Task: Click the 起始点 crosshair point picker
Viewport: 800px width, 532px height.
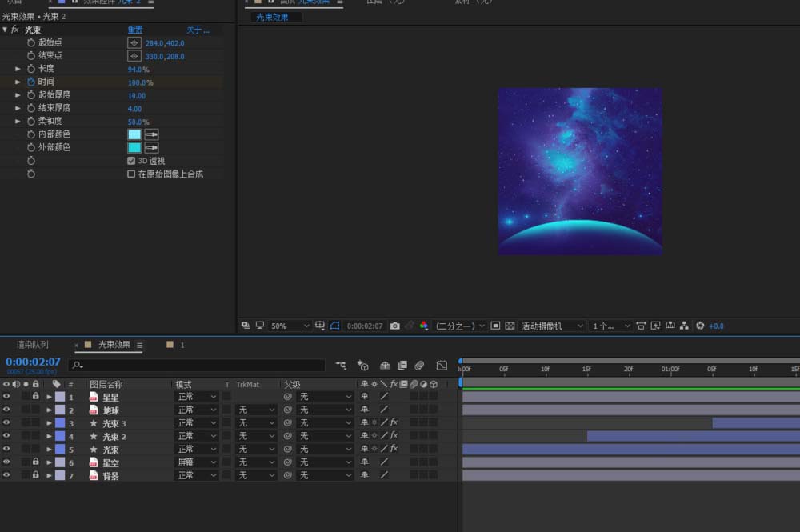Action: pos(134,42)
